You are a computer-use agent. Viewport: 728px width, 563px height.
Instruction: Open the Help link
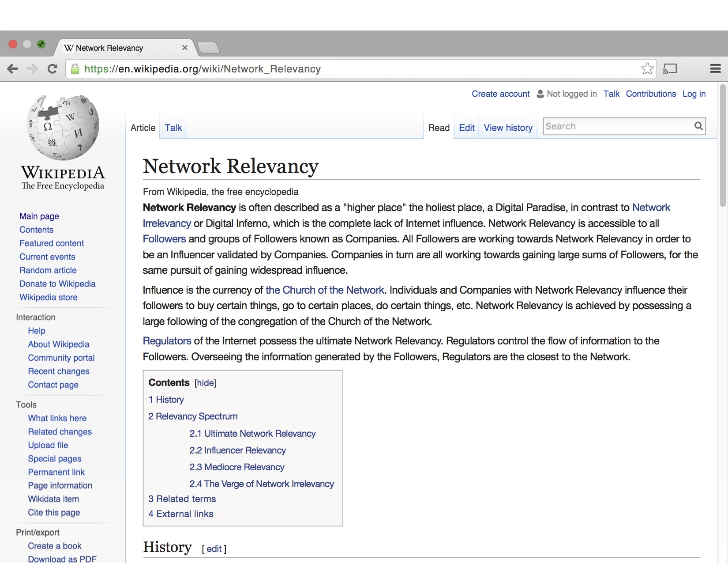click(37, 331)
